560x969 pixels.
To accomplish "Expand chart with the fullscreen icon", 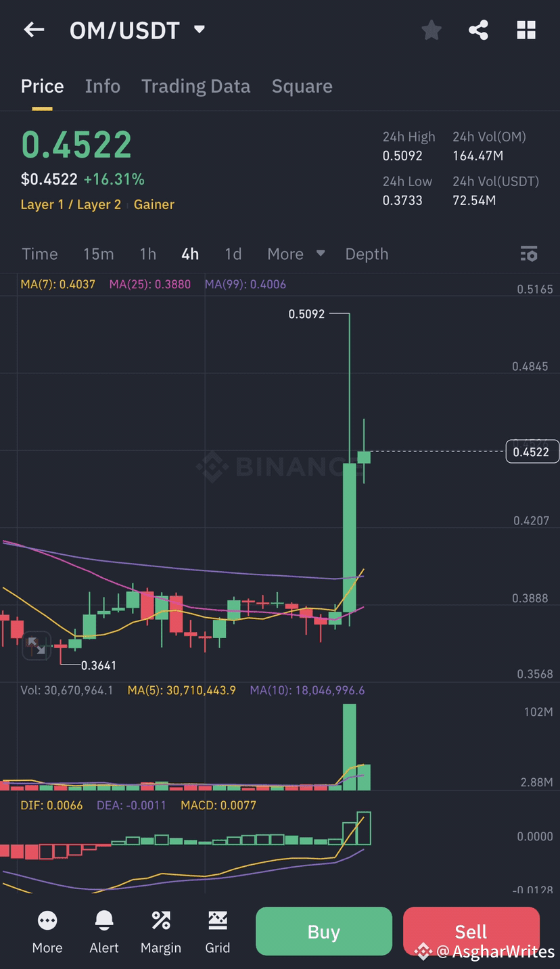I will (x=37, y=646).
